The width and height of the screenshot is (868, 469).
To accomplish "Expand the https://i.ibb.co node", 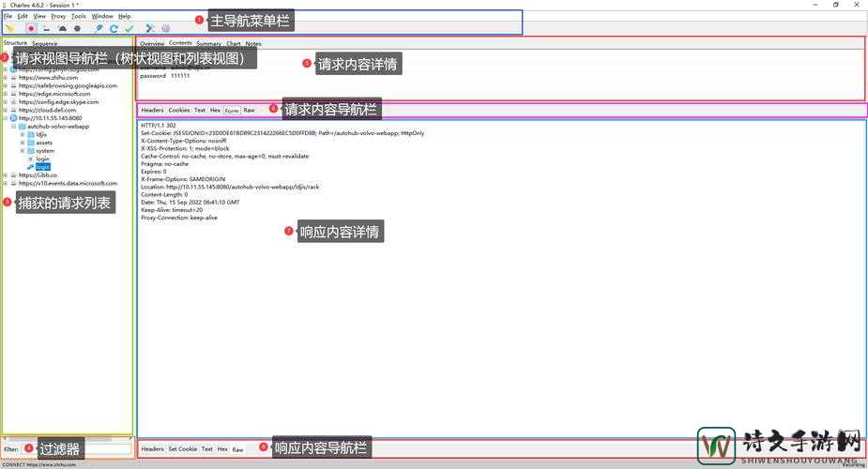I will (x=6, y=174).
